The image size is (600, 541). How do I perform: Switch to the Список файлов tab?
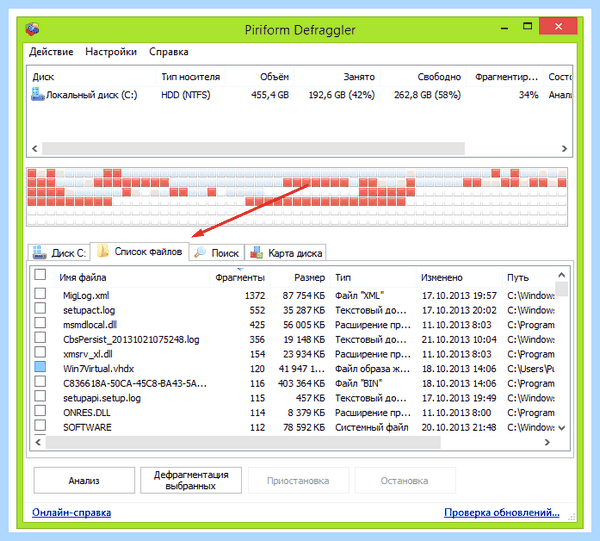click(x=139, y=251)
